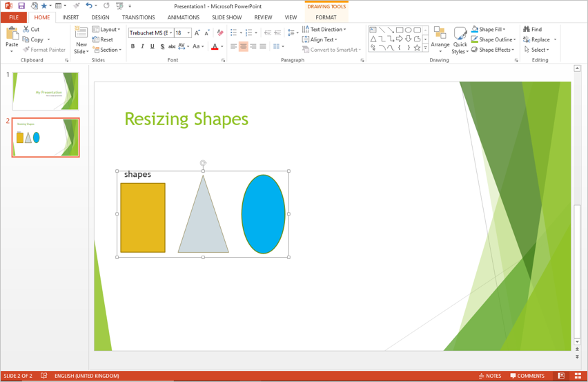The width and height of the screenshot is (588, 382).
Task: Select slide 1 thumbnail in slide panel
Action: (x=46, y=91)
